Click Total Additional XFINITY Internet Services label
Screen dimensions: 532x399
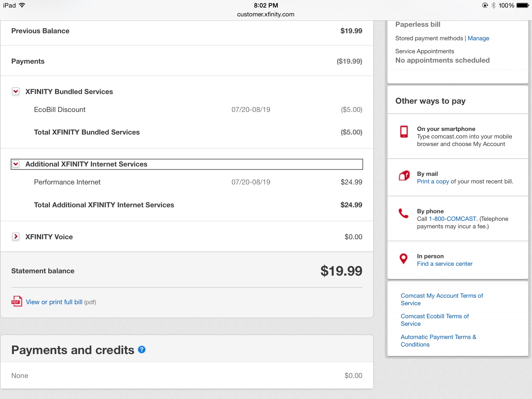(104, 205)
